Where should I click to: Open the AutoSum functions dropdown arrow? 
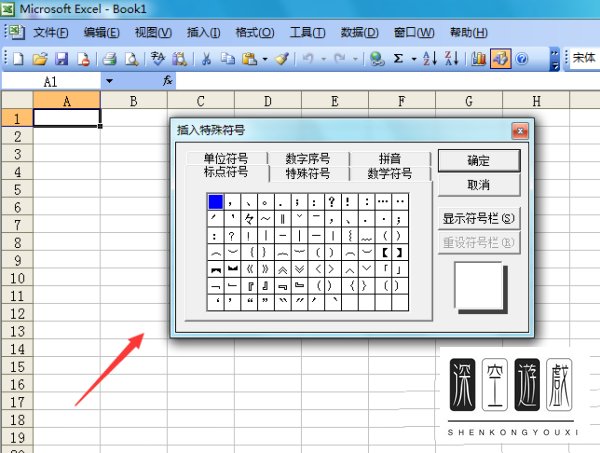click(x=414, y=59)
